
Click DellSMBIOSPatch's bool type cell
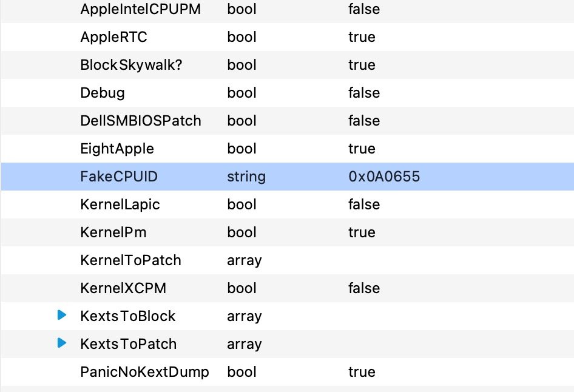pos(241,120)
